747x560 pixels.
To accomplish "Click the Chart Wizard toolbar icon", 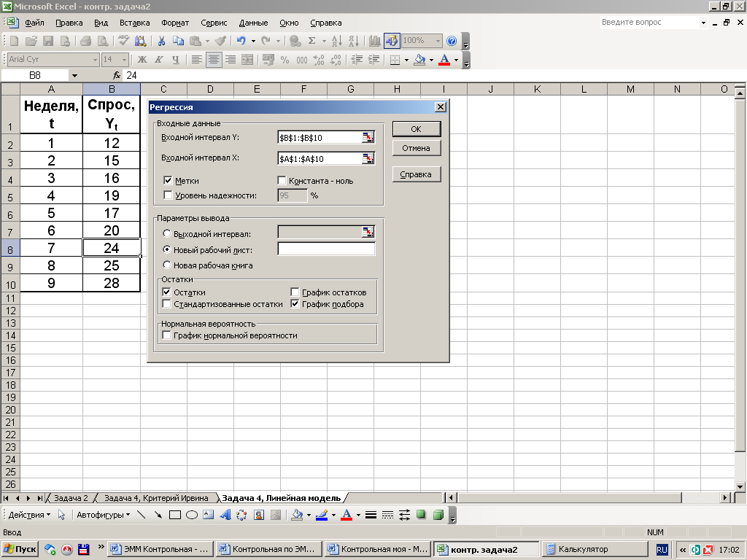I will 375,41.
